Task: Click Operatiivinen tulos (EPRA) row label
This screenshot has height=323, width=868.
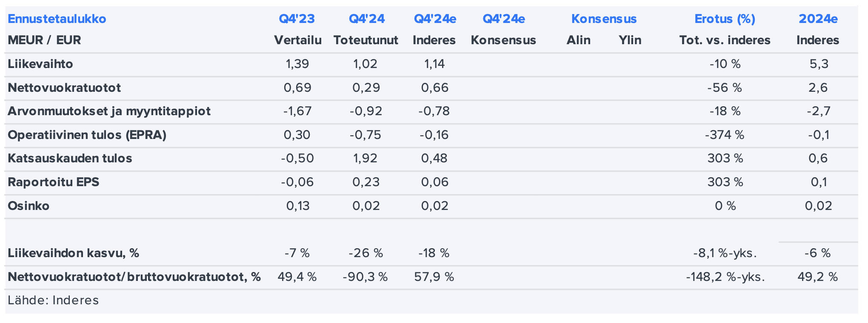Action: [87, 135]
